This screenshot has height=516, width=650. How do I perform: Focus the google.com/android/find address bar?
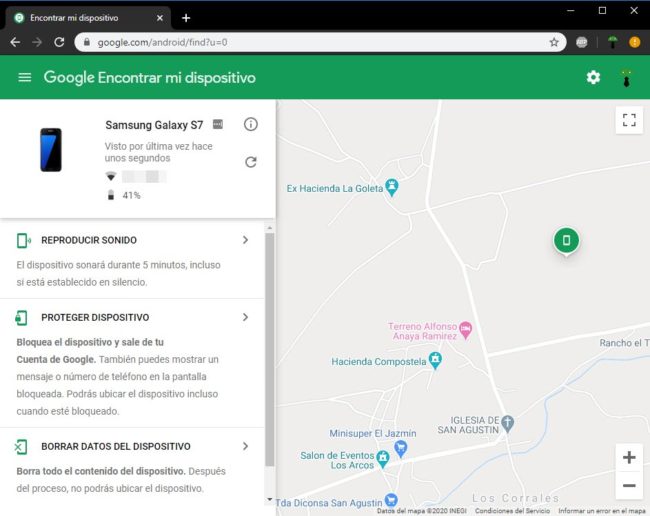point(319,42)
